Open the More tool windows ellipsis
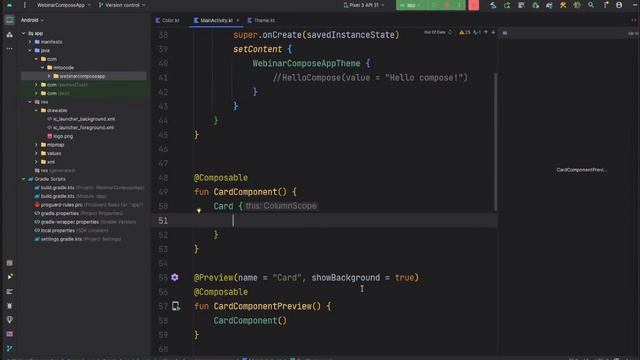640x360 pixels. click(9, 49)
